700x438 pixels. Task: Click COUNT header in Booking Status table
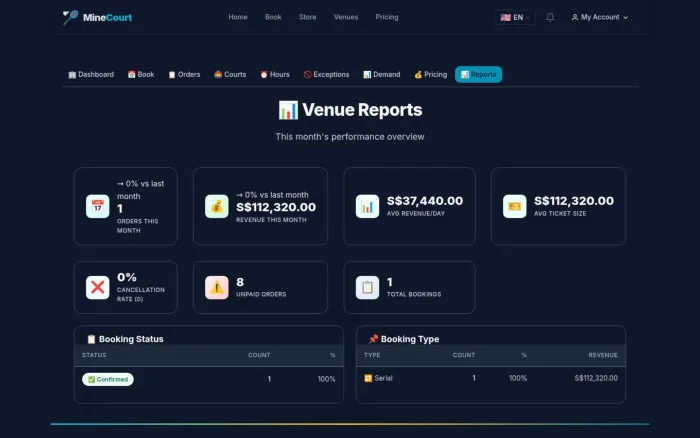pyautogui.click(x=259, y=355)
